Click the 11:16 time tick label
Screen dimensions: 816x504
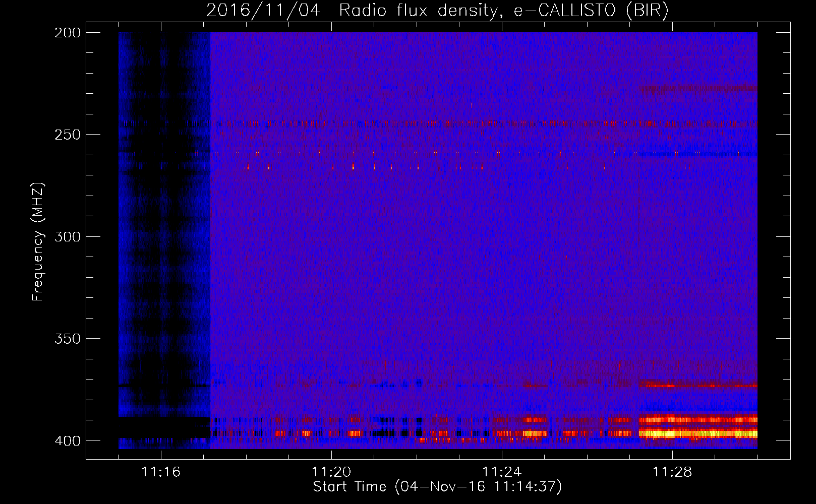point(161,472)
